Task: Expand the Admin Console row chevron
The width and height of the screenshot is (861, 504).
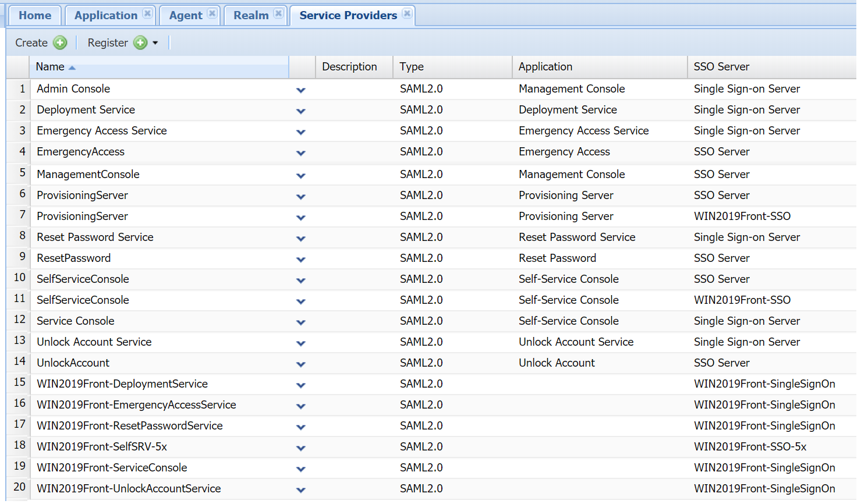Action: (x=301, y=90)
